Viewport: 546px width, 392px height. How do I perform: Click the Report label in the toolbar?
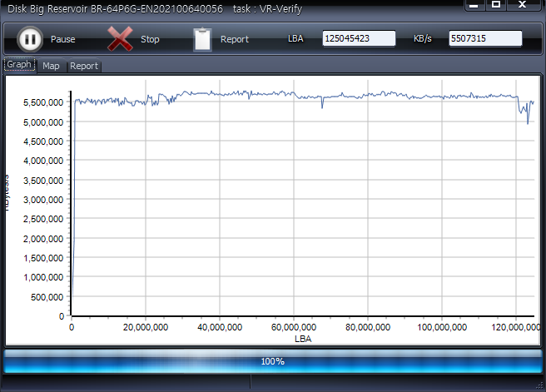(x=235, y=40)
